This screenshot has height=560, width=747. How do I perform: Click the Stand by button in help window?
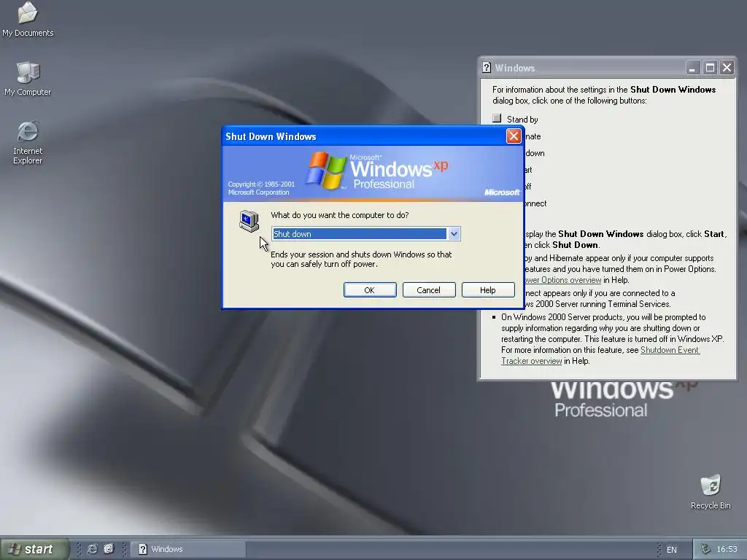[x=497, y=118]
